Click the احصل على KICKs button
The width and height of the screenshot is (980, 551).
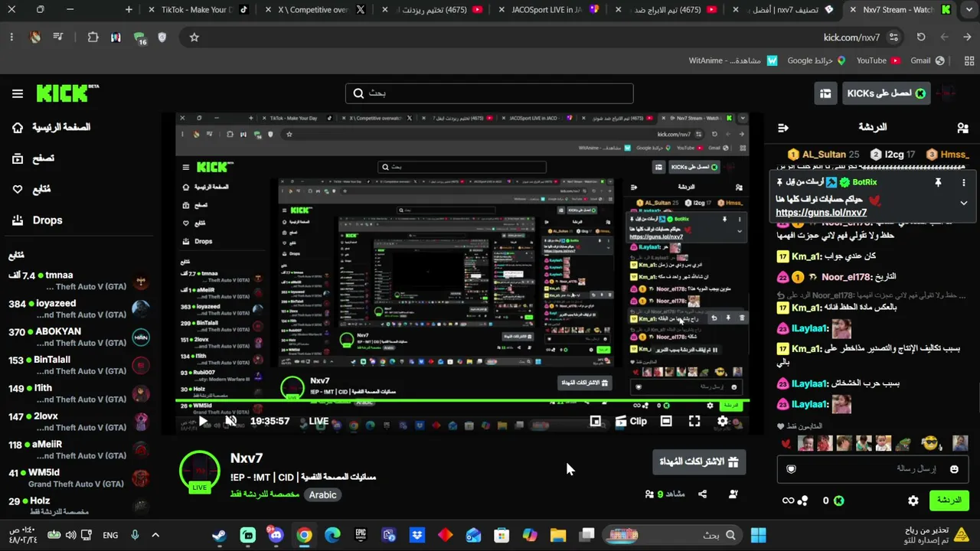[886, 93]
